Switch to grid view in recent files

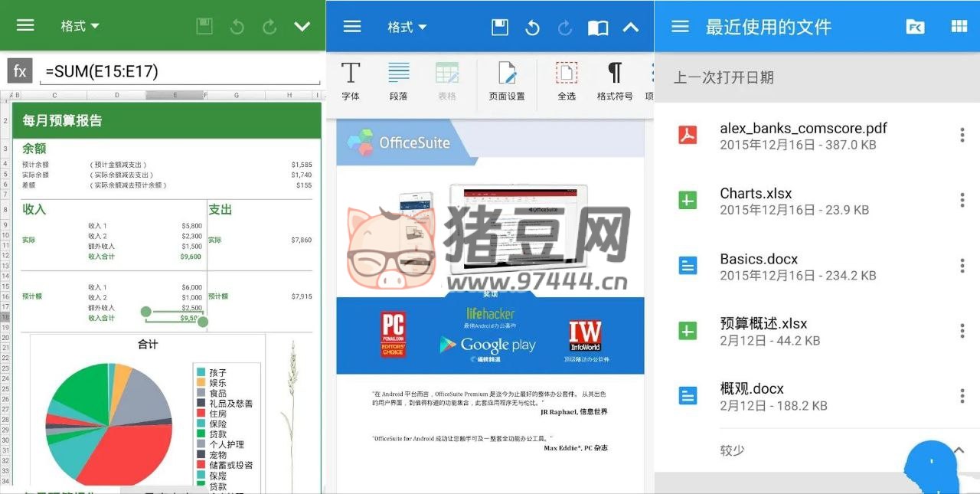point(959,27)
